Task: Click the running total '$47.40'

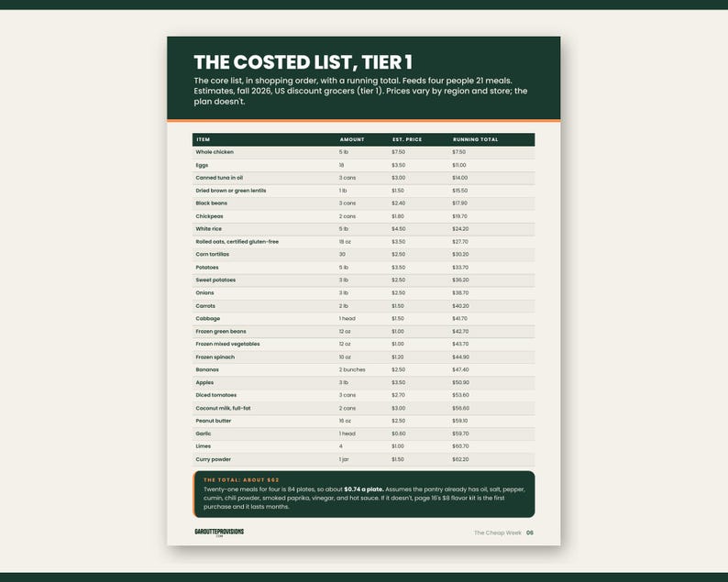Action: (460, 369)
